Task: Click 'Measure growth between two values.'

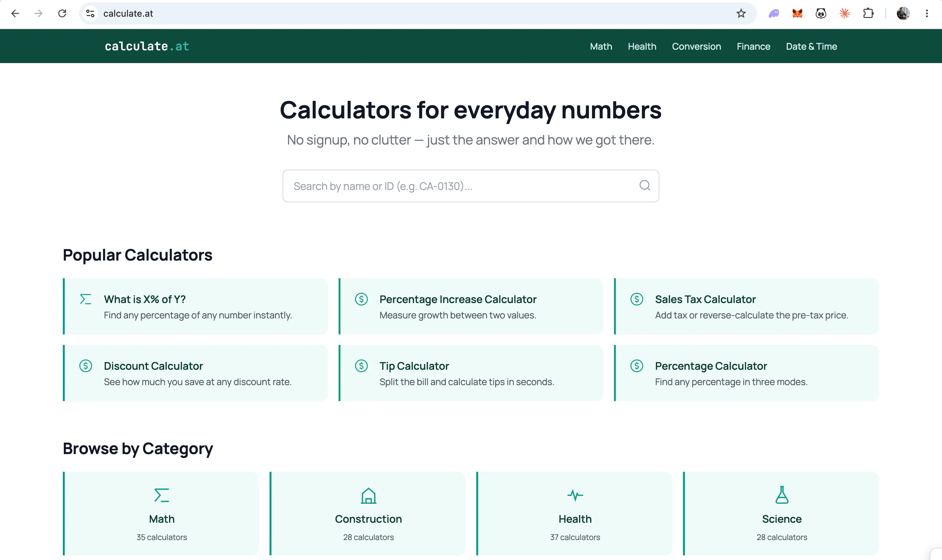Action: pyautogui.click(x=458, y=315)
